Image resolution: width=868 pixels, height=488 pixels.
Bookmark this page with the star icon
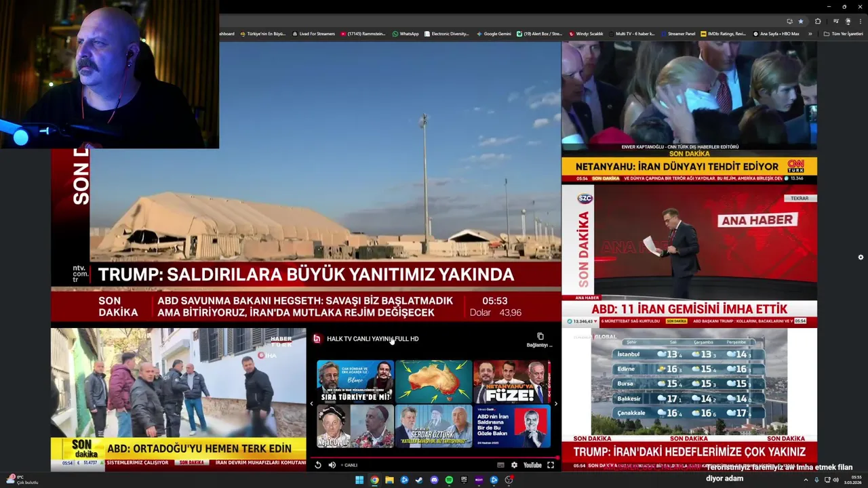tap(801, 21)
